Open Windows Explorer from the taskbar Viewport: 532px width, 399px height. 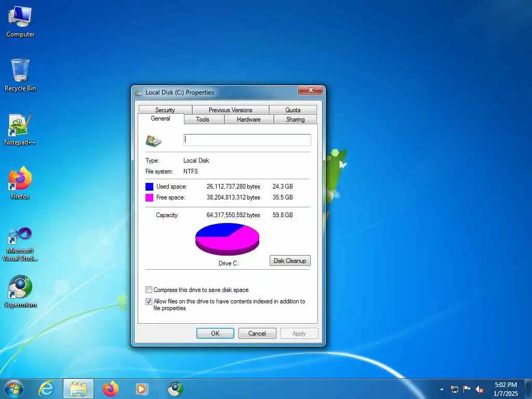pyautogui.click(x=78, y=389)
